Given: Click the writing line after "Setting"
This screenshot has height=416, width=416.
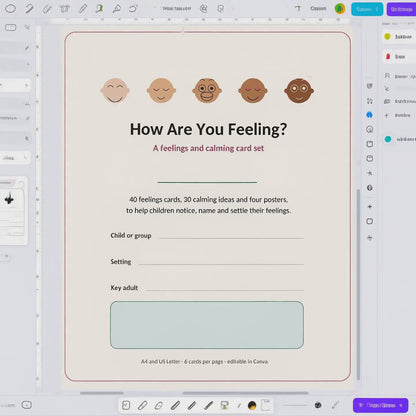Looking at the screenshot, I should (x=221, y=264).
